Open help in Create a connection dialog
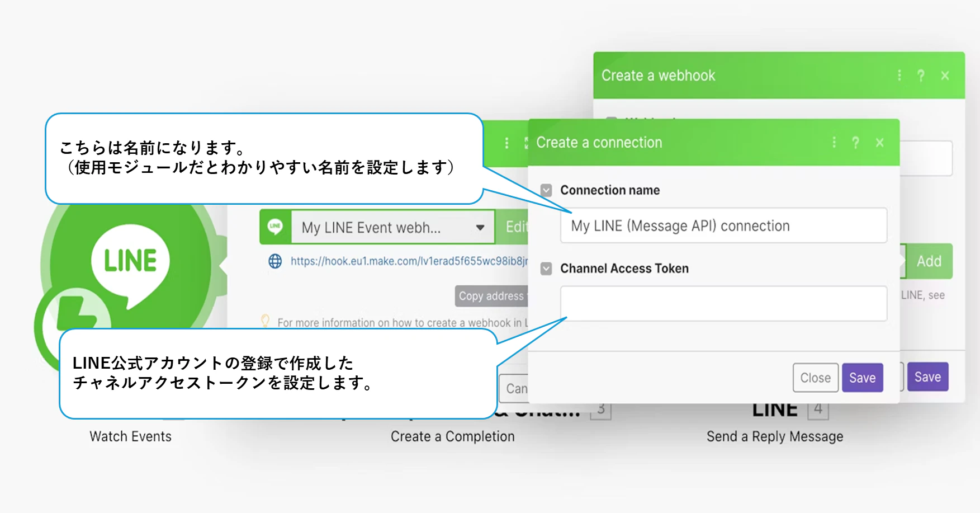Image resolution: width=980 pixels, height=513 pixels. (855, 143)
